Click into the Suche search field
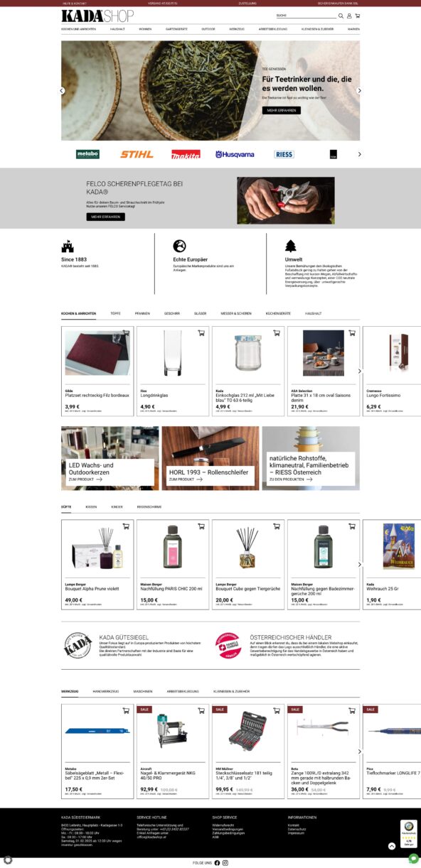 pos(306,16)
